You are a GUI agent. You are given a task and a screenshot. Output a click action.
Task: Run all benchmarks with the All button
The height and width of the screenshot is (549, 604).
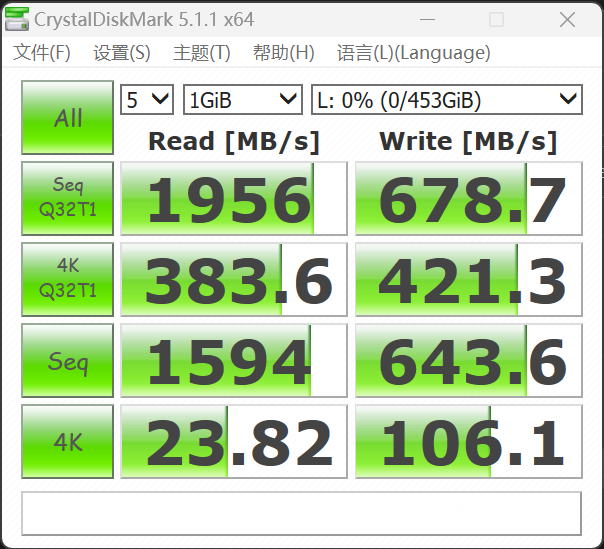67,118
